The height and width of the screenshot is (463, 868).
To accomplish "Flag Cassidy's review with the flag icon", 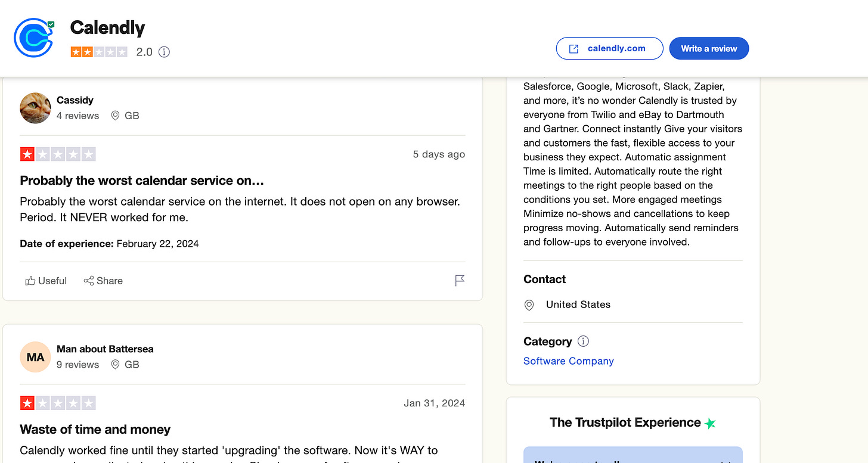I will (460, 281).
